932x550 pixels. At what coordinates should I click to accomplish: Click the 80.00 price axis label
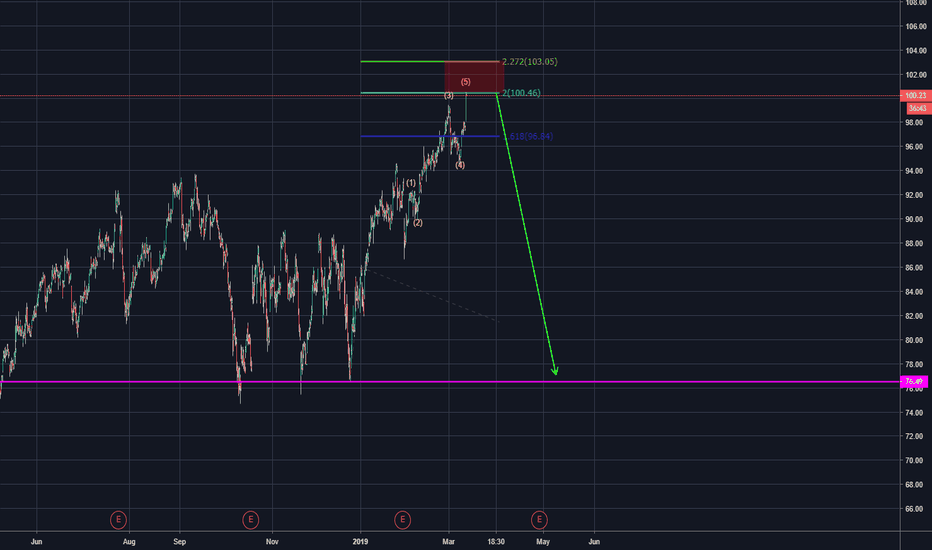916,341
